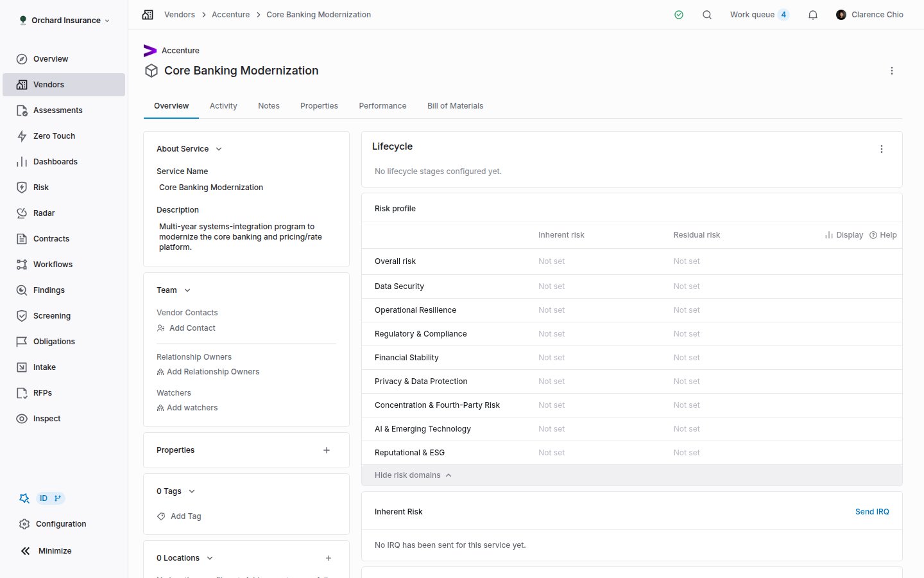Switch to the Bill of Materials tab

[x=455, y=106]
